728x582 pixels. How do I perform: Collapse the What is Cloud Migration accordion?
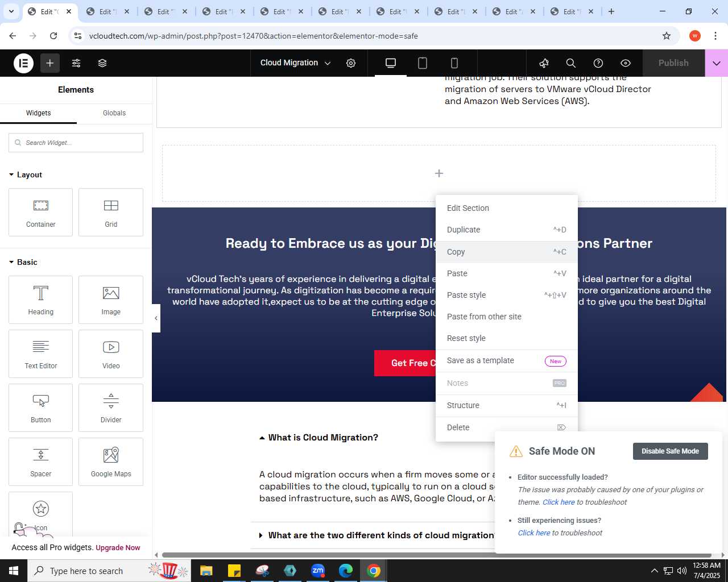tap(318, 438)
